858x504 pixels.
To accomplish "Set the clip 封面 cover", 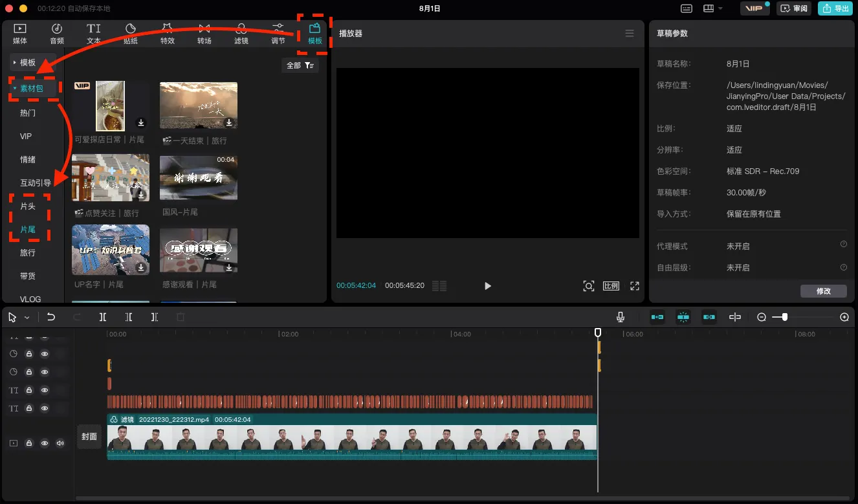I will coord(89,437).
